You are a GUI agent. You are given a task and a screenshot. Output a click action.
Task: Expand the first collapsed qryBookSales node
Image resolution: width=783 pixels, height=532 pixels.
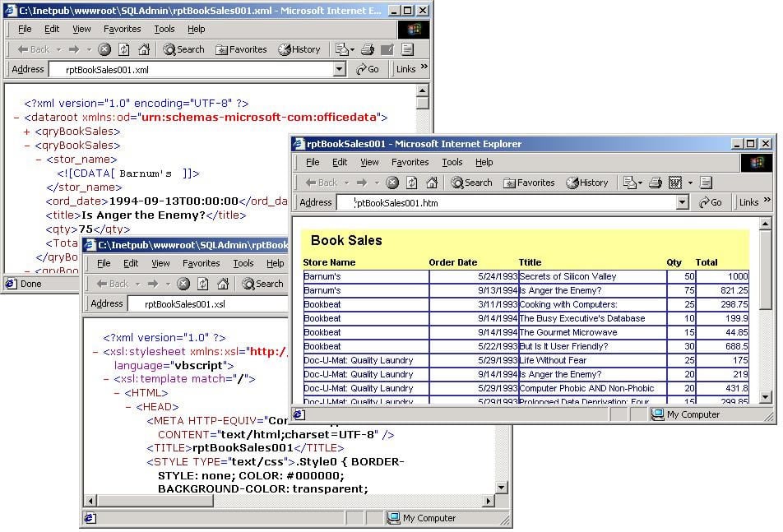[x=27, y=132]
